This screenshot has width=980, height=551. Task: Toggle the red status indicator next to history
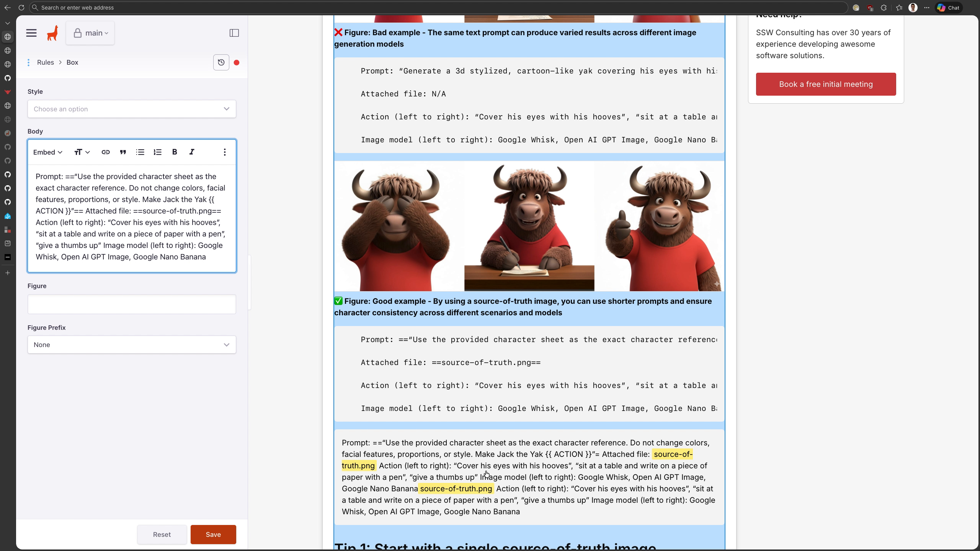(x=237, y=62)
